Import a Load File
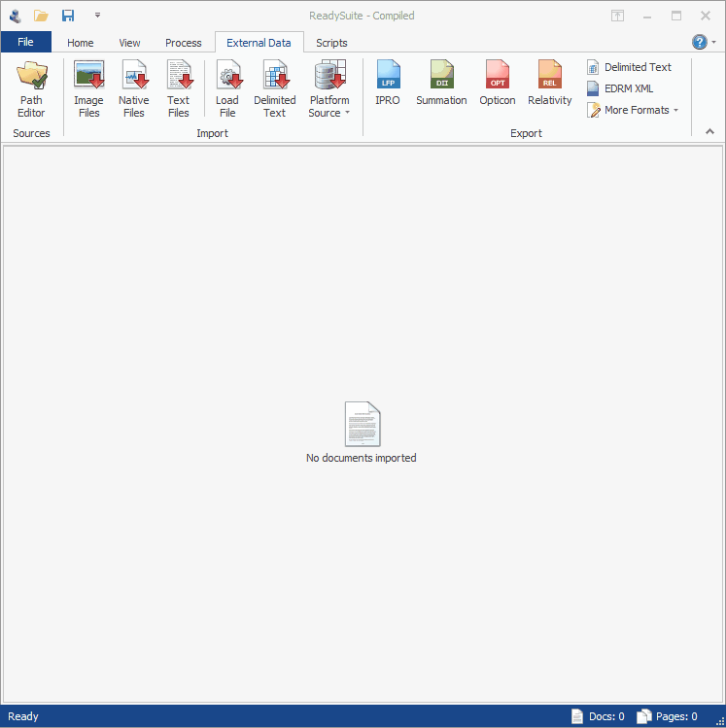The image size is (726, 728). click(x=227, y=88)
